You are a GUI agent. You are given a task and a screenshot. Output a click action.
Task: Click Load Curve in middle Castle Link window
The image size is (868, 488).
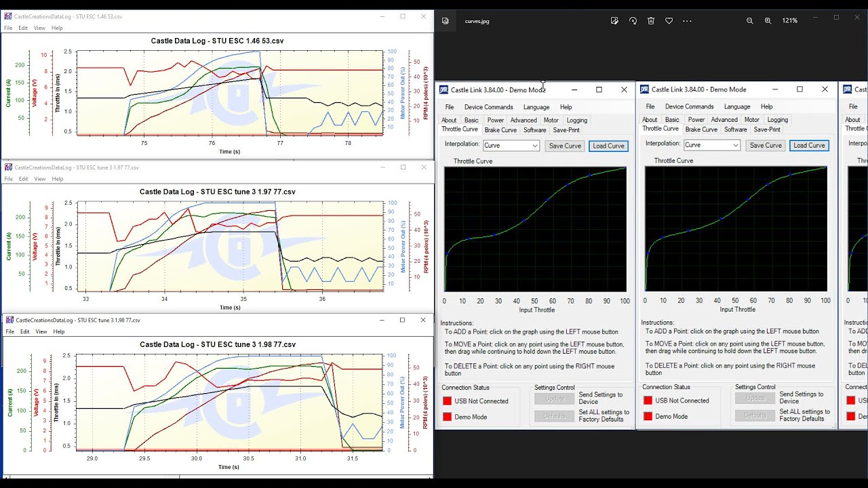(x=809, y=145)
